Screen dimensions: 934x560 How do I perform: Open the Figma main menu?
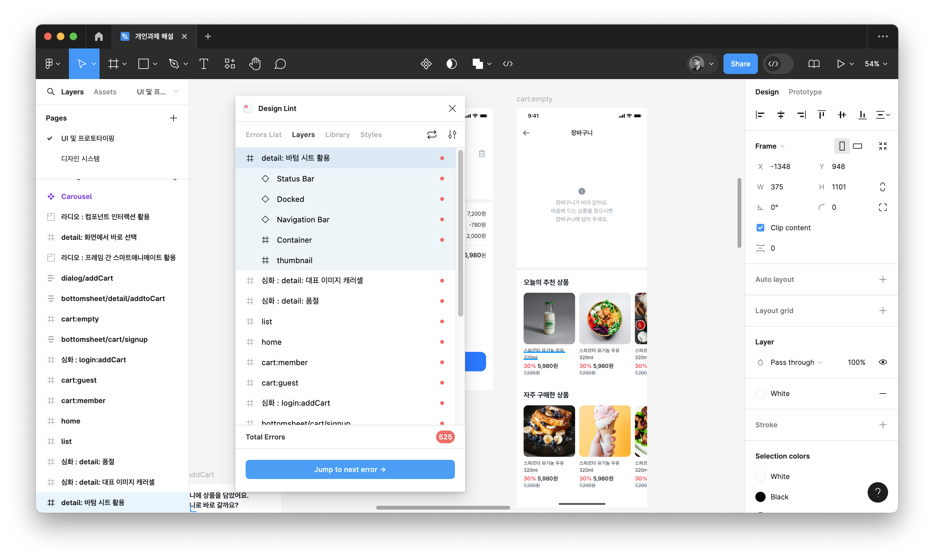pyautogui.click(x=52, y=64)
